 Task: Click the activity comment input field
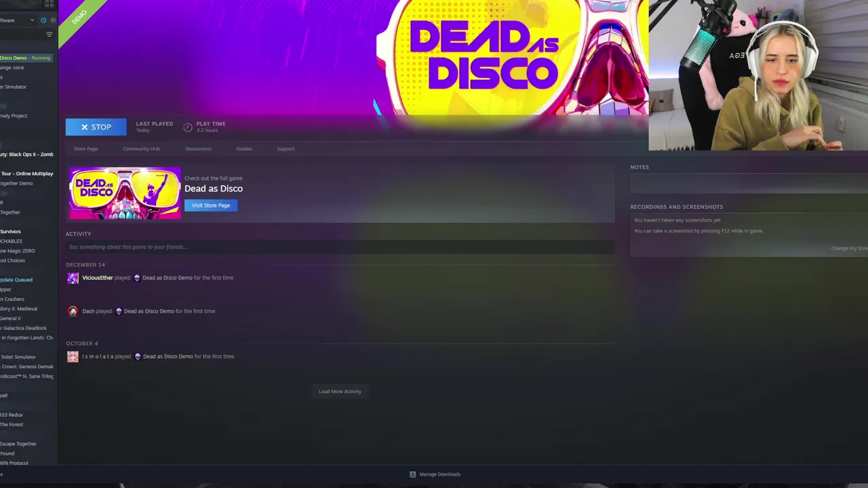coord(340,247)
